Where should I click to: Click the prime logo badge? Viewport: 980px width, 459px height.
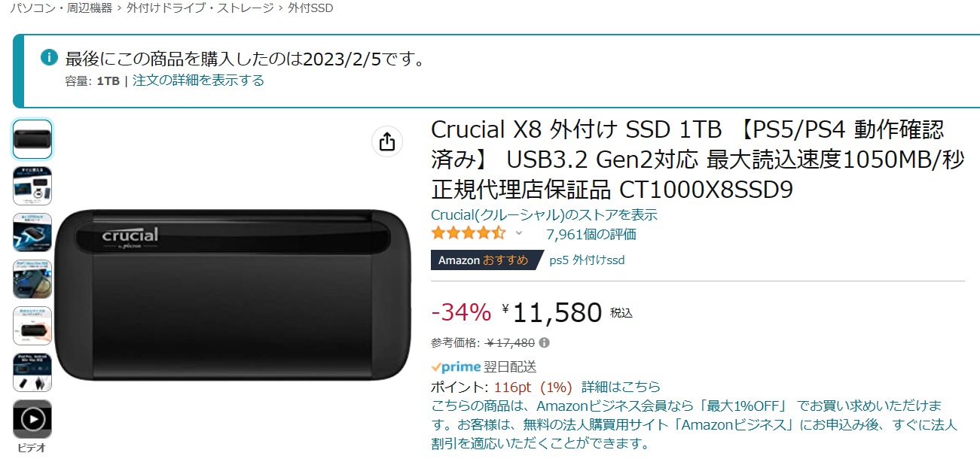tap(456, 367)
